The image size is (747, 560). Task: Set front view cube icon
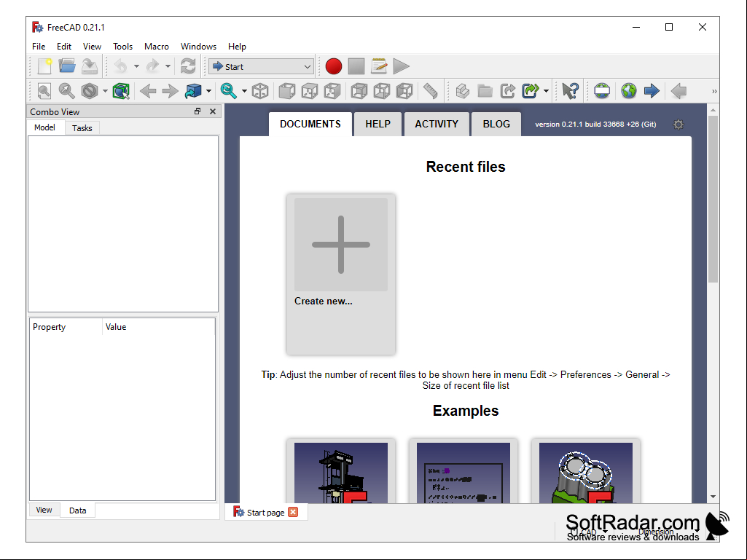click(287, 91)
